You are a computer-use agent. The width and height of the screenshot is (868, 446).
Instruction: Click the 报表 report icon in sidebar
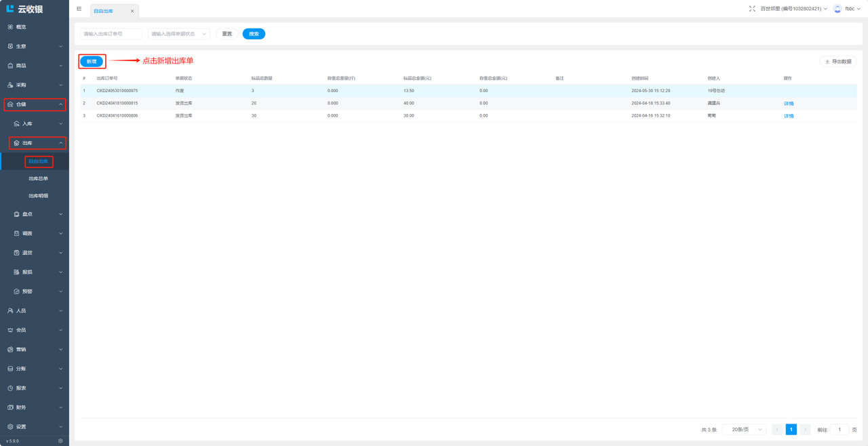click(x=10, y=388)
